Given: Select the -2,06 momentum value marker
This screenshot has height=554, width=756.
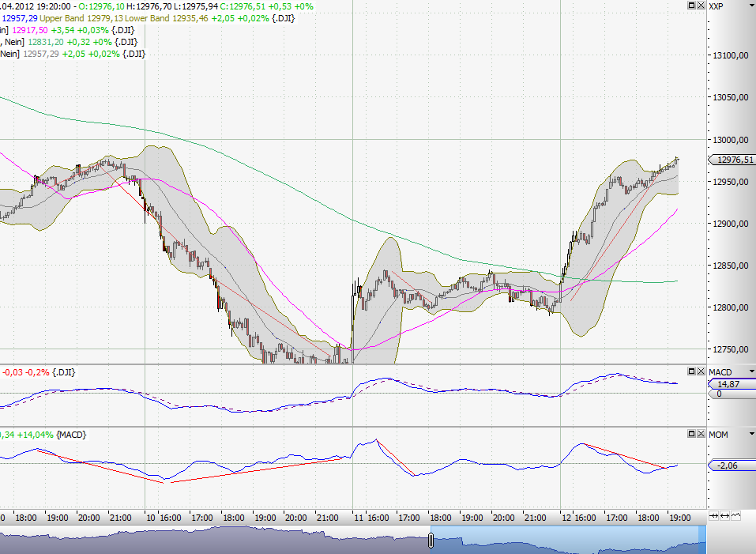Looking at the screenshot, I should [731, 465].
